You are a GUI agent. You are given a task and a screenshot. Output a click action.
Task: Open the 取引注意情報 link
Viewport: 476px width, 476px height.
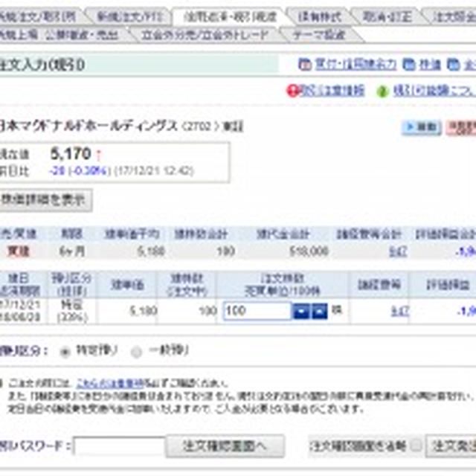332,91
